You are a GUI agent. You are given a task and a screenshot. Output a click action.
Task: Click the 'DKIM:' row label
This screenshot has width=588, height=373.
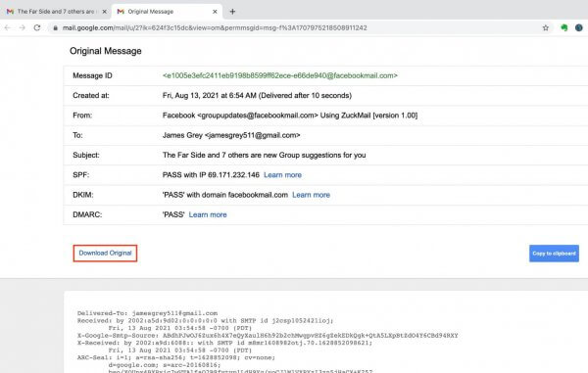(x=83, y=195)
